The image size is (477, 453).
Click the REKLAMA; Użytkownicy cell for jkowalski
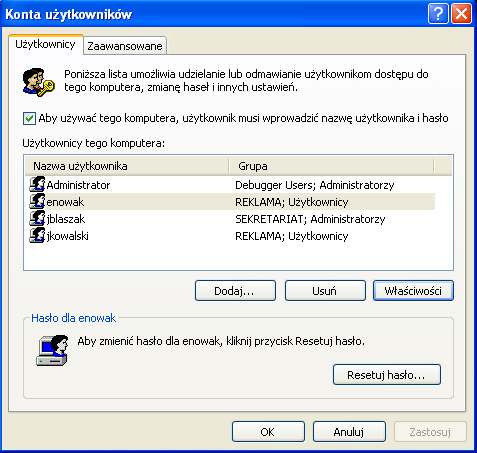click(292, 236)
